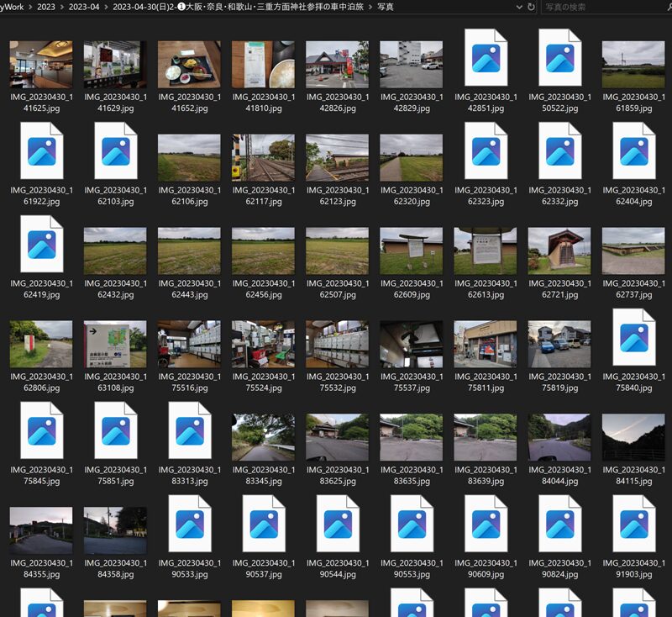Select the file icon of IMG_20230430_150522.jpg
Viewport: 672px width, 617px height.
coord(559,57)
